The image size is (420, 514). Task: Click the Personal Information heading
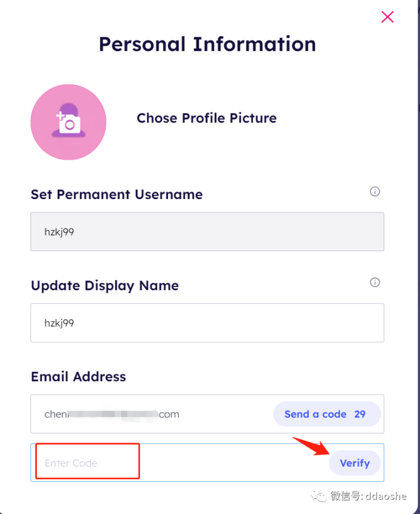click(208, 44)
